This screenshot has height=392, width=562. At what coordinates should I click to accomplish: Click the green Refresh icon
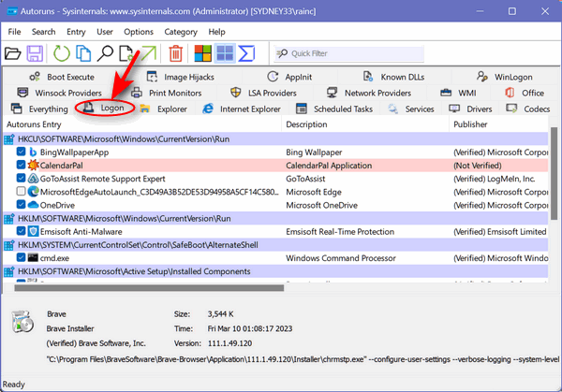click(61, 53)
